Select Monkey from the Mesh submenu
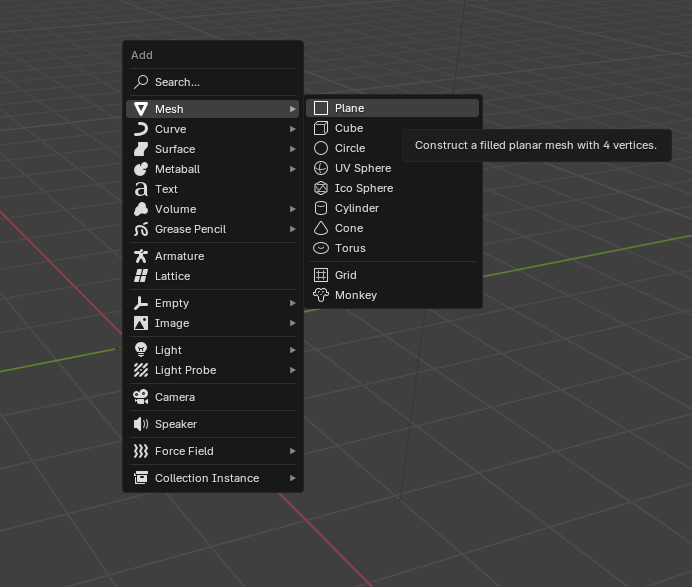Viewport: 692px width, 587px height. [x=392, y=295]
